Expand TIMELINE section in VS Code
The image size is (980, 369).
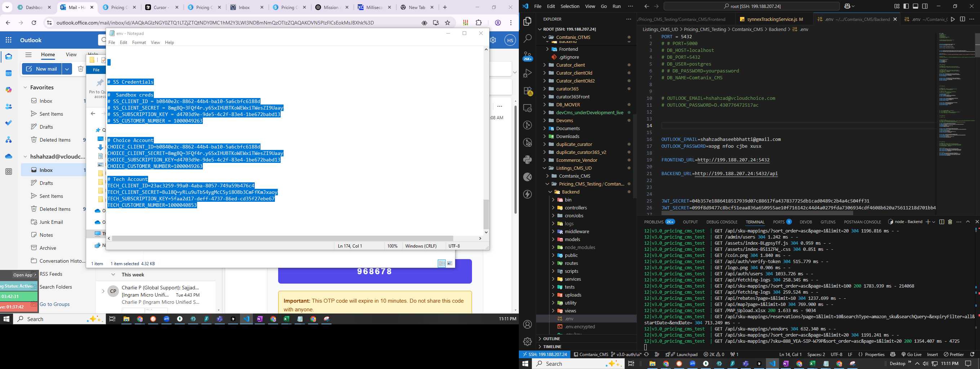[x=540, y=347]
